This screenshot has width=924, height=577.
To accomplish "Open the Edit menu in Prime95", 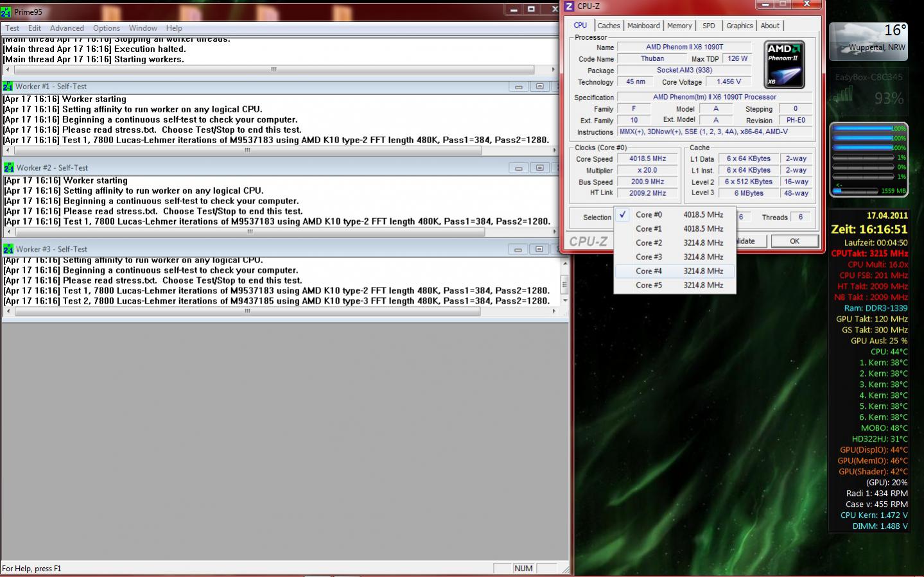I will click(x=35, y=28).
